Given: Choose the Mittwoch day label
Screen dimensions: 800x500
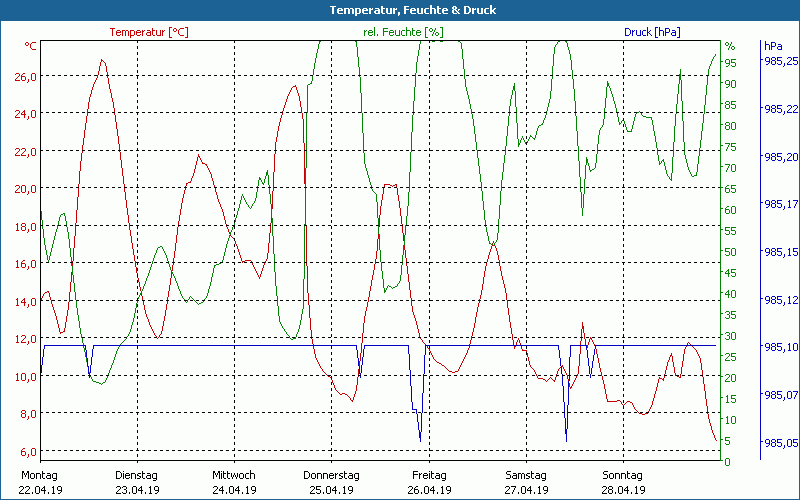Looking at the screenshot, I should [x=234, y=475].
